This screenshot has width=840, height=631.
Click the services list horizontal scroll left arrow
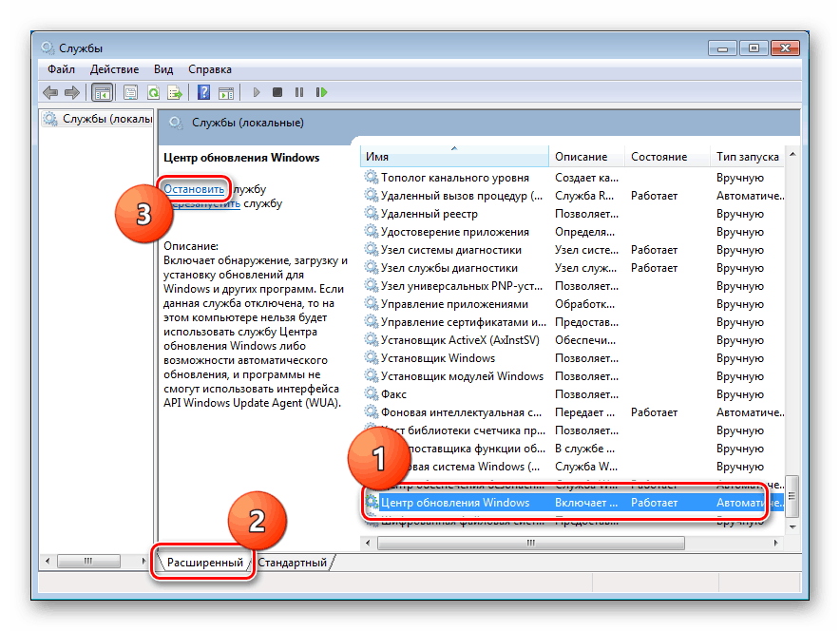coord(368,544)
